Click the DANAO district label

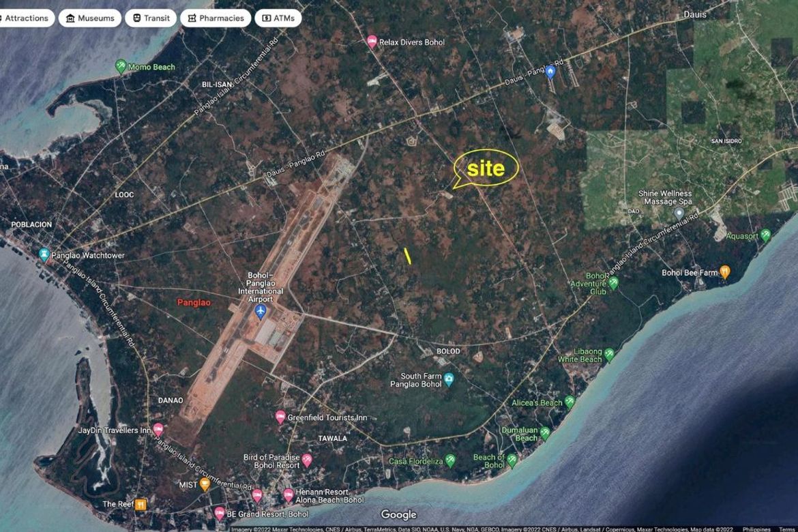point(171,400)
